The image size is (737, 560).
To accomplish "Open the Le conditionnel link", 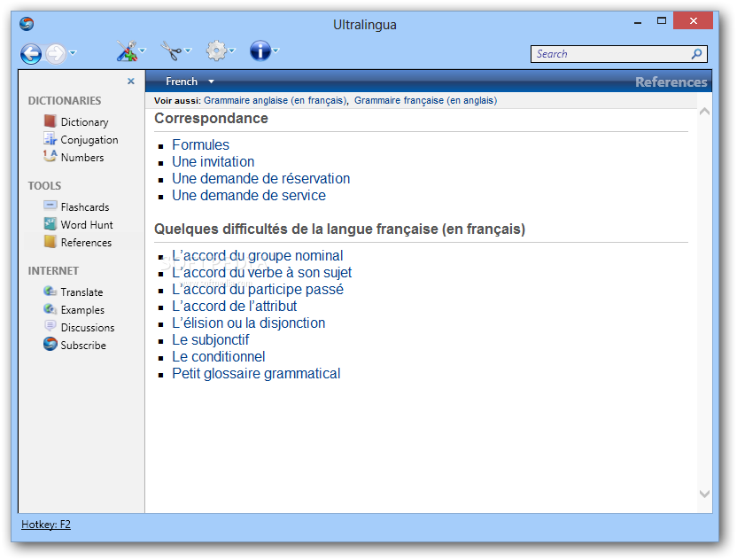I will [x=219, y=357].
